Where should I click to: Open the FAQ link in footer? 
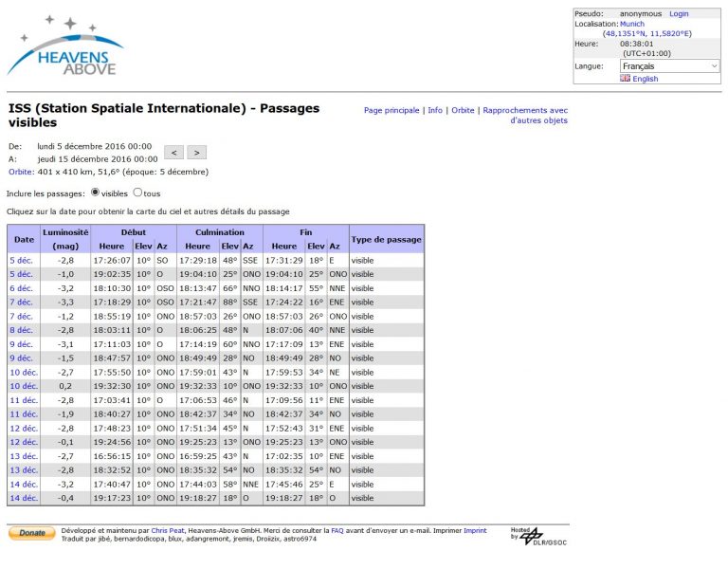(x=337, y=530)
